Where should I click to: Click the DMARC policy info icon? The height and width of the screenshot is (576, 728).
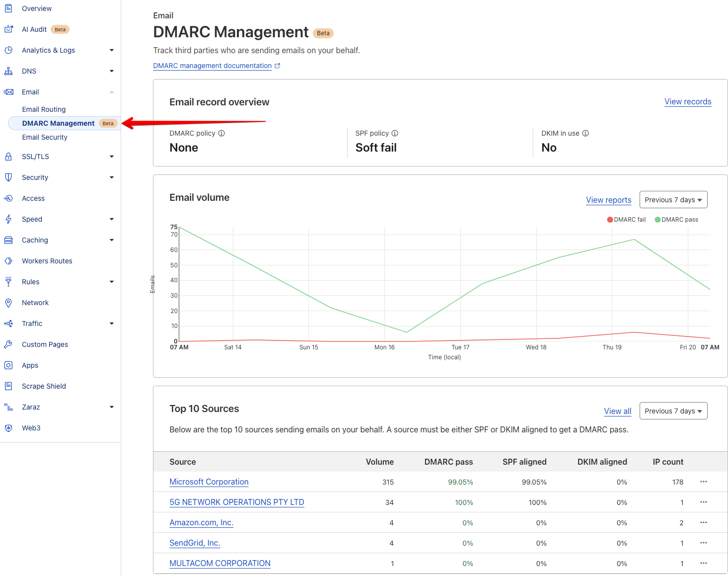(221, 133)
